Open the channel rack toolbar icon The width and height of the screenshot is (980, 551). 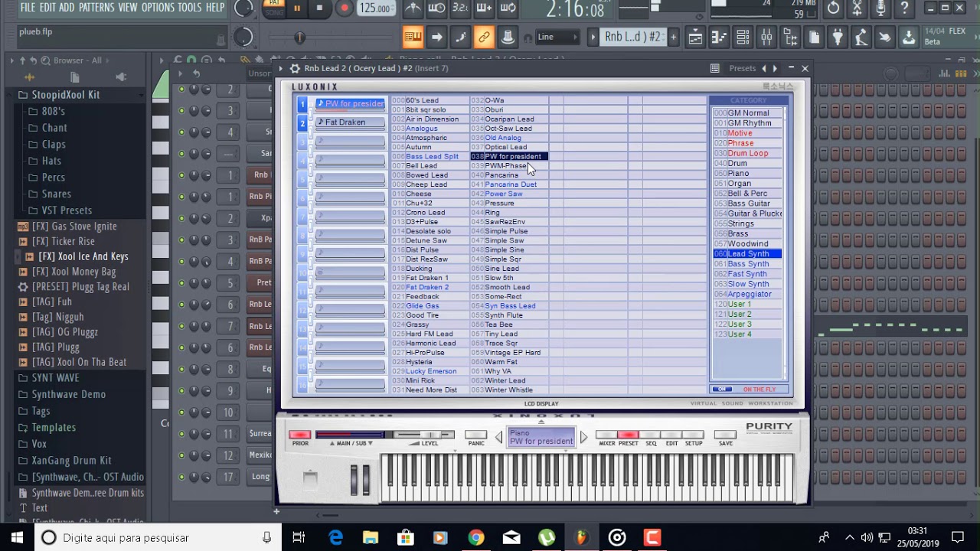[x=743, y=37]
